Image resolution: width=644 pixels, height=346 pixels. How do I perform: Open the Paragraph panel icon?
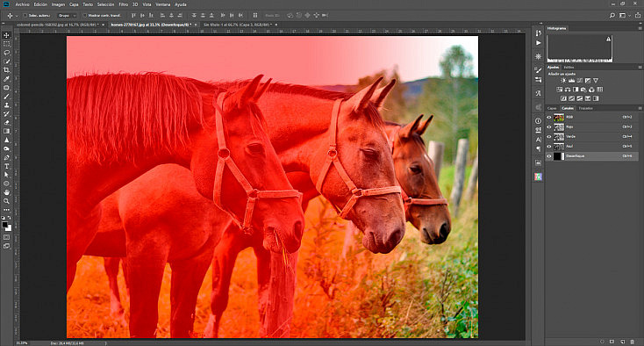click(539, 149)
